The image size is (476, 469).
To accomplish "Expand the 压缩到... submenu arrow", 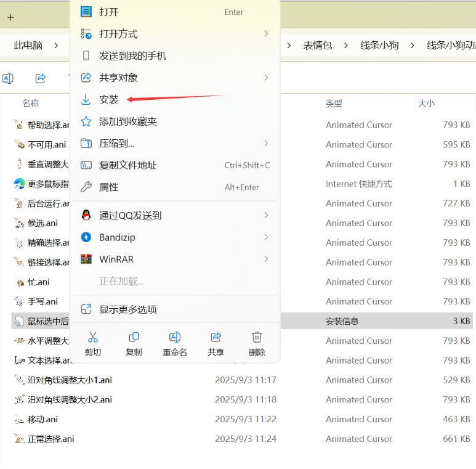I will 266,143.
